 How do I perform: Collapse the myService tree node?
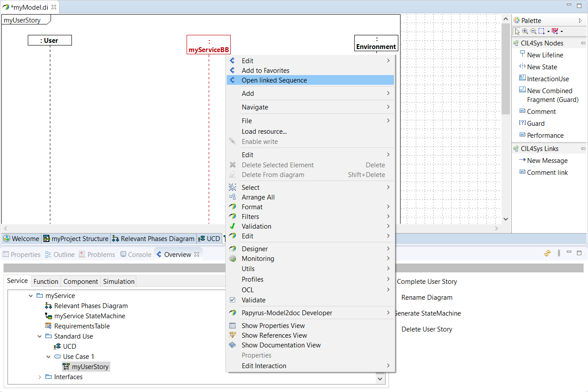(x=30, y=296)
